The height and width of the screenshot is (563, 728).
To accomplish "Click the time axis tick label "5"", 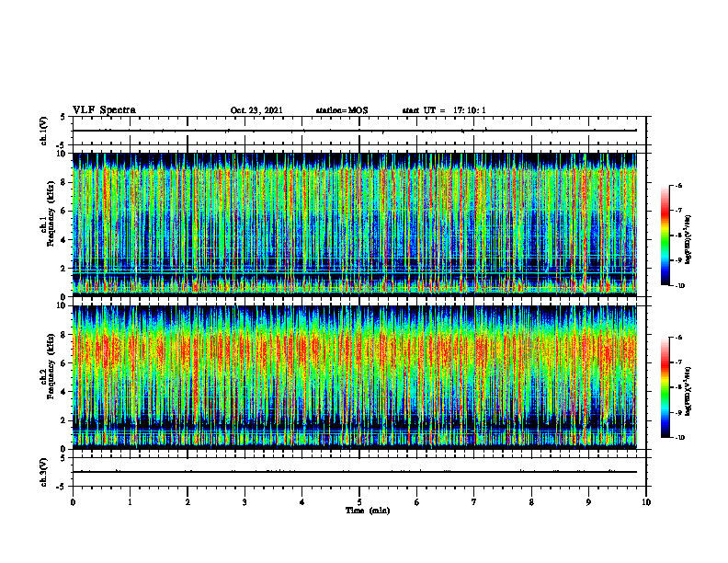I will [x=359, y=502].
